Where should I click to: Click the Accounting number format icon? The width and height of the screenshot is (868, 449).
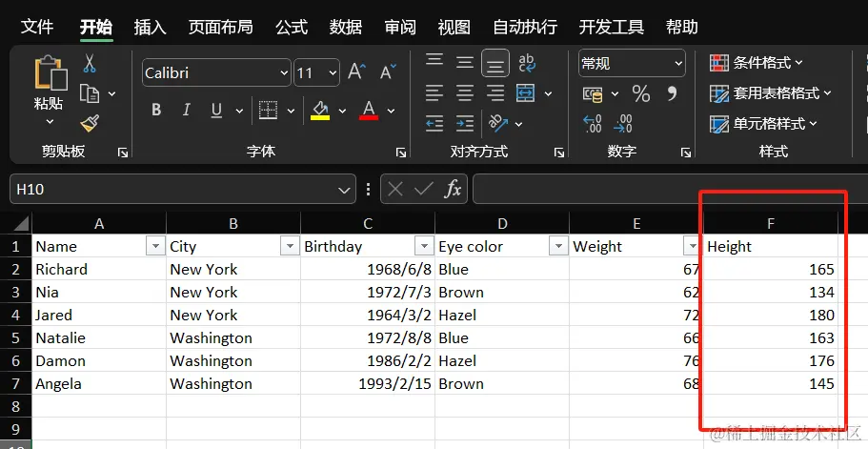click(593, 94)
